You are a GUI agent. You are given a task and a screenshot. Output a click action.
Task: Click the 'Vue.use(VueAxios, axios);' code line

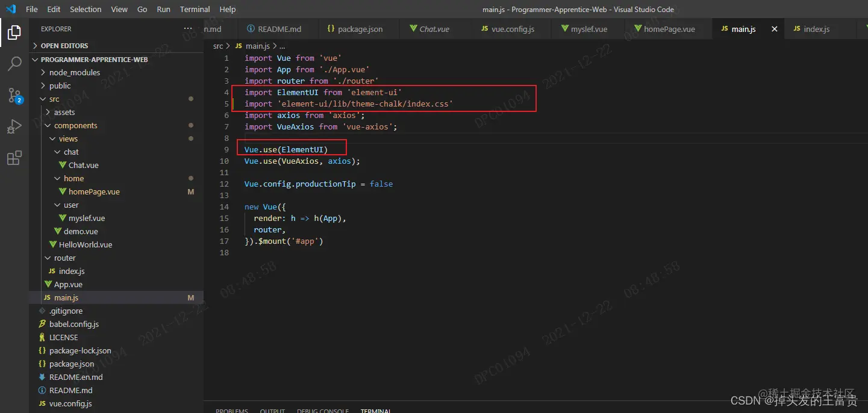pyautogui.click(x=302, y=161)
